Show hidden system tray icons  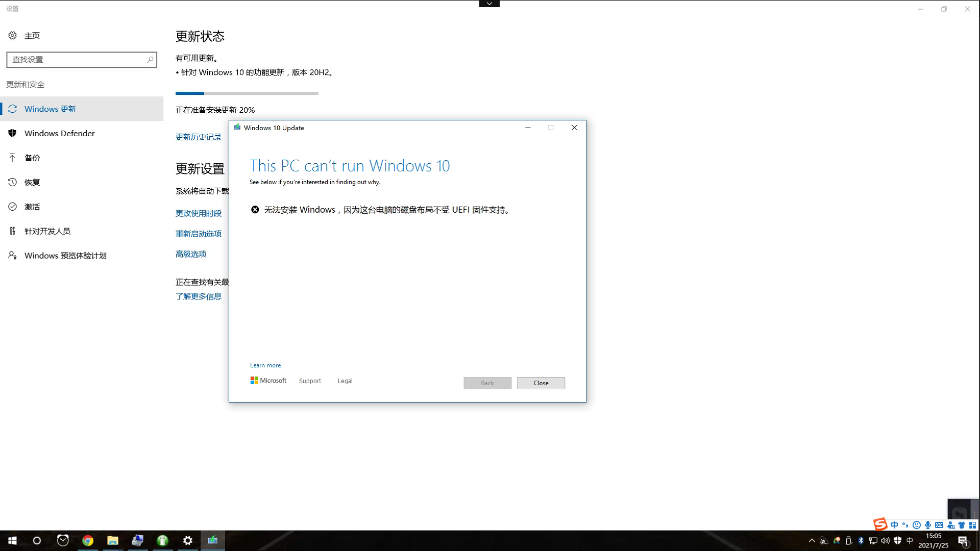(812, 541)
